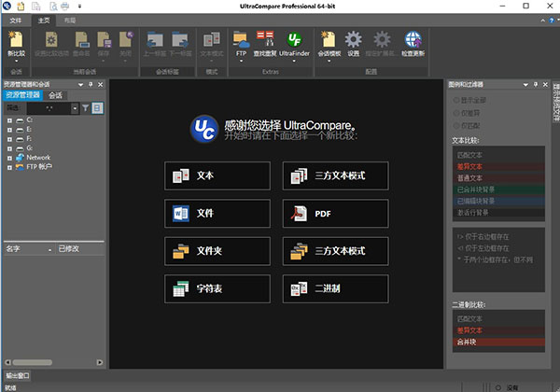The width and height of the screenshot is (560, 392).
Task: Select the 显示全部 radio button
Action: tap(456, 100)
